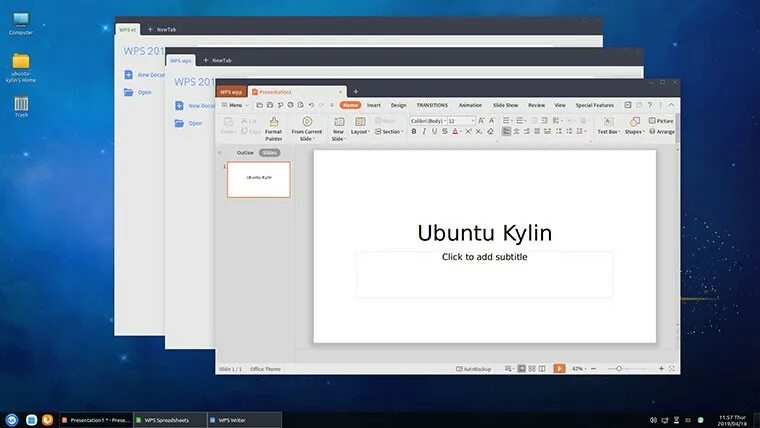Click the reading view icon in status bar
The height and width of the screenshot is (428, 760).
pyautogui.click(x=542, y=369)
